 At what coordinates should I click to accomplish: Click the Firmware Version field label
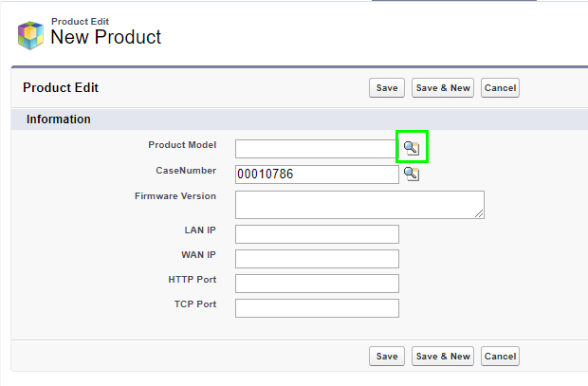click(x=175, y=196)
